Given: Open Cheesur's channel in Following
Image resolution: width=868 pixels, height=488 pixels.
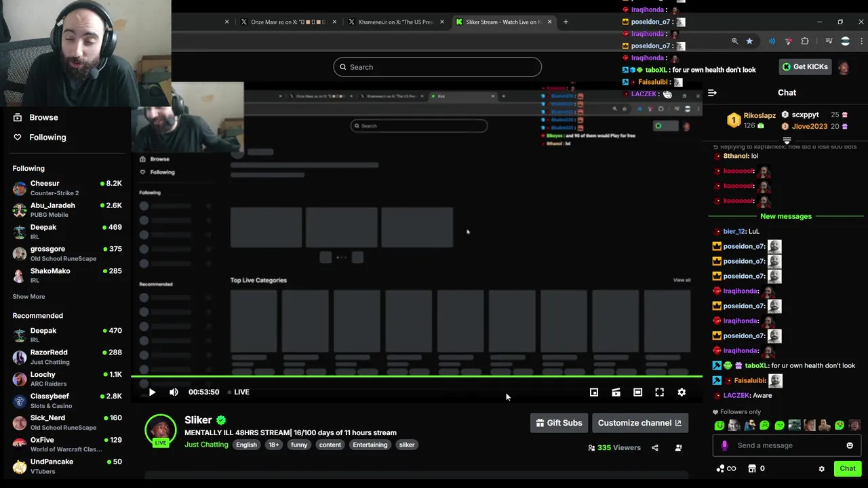Looking at the screenshot, I should point(66,188).
